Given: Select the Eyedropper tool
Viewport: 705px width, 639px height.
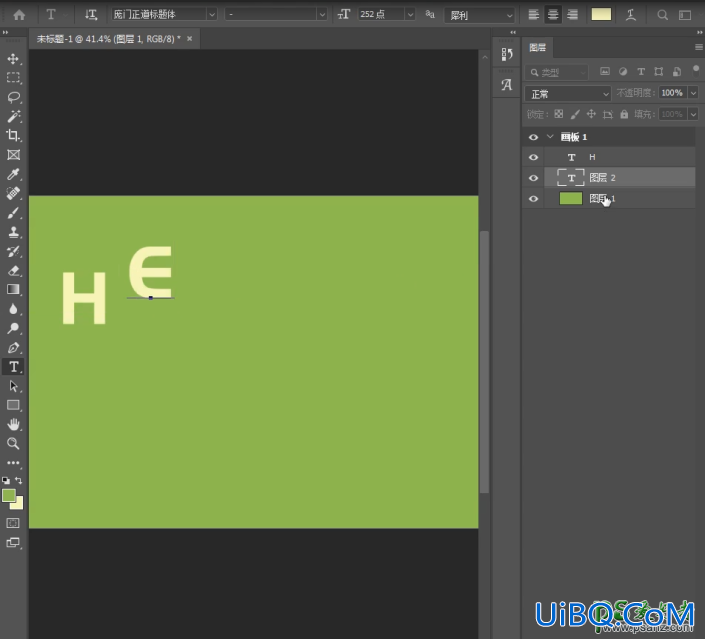Looking at the screenshot, I should point(13,174).
